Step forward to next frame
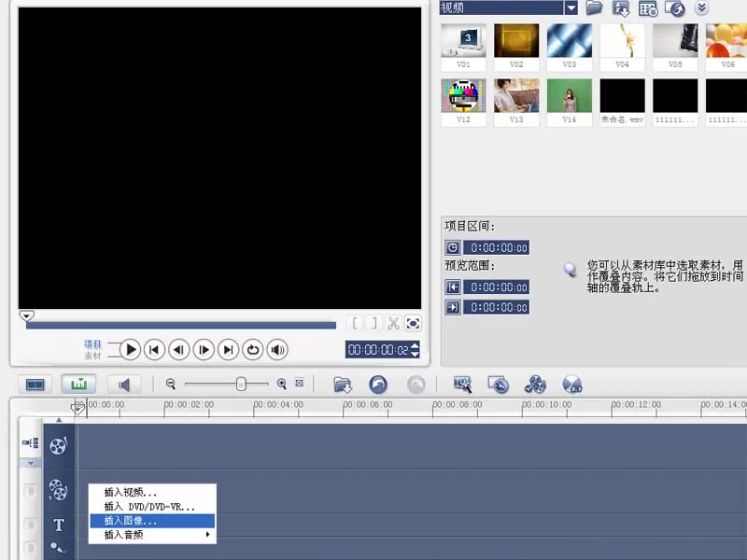747x560 pixels. (x=204, y=350)
